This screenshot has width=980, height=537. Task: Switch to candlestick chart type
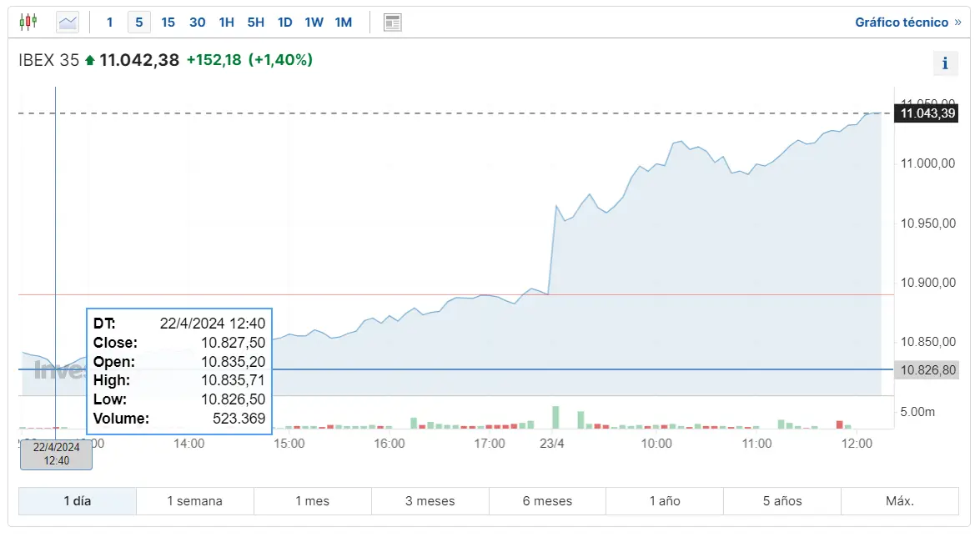28,22
